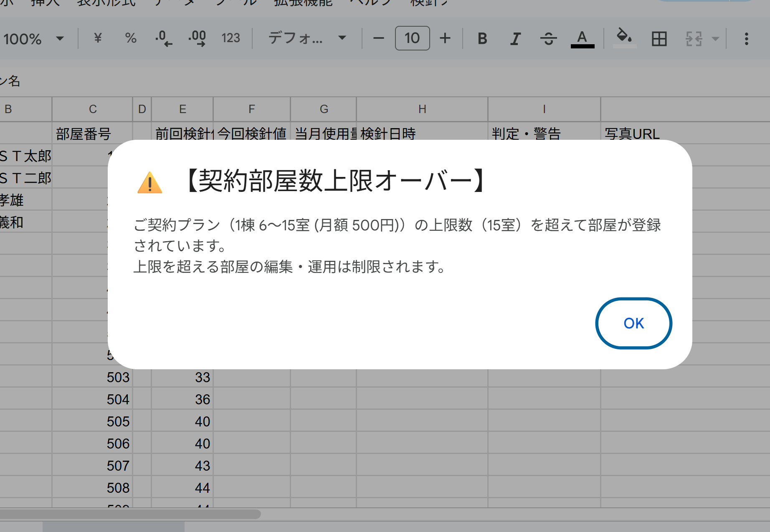Expand merge cells options arrow

715,39
